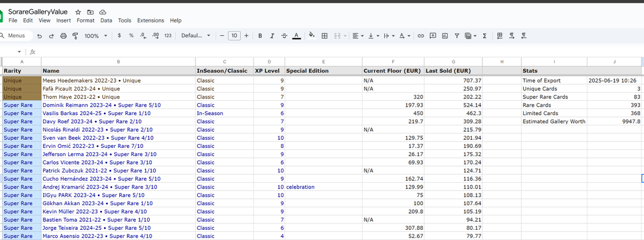Click the Vasilis Barkas 2024-25 cell
Image resolution: width=644 pixels, height=240 pixels.
point(118,114)
